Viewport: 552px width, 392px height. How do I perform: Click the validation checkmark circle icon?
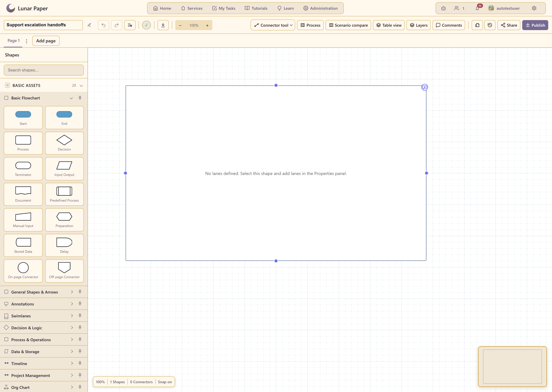tap(146, 25)
